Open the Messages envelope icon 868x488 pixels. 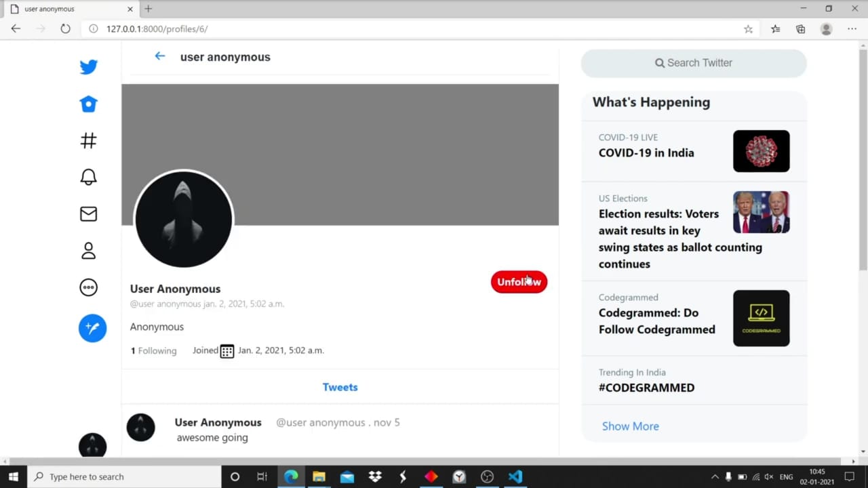88,213
